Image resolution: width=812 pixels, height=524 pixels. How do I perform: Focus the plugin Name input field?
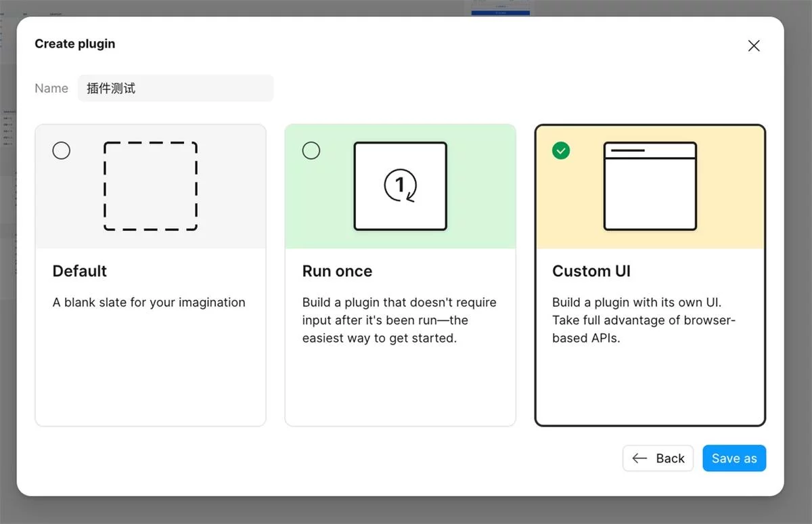click(x=175, y=88)
